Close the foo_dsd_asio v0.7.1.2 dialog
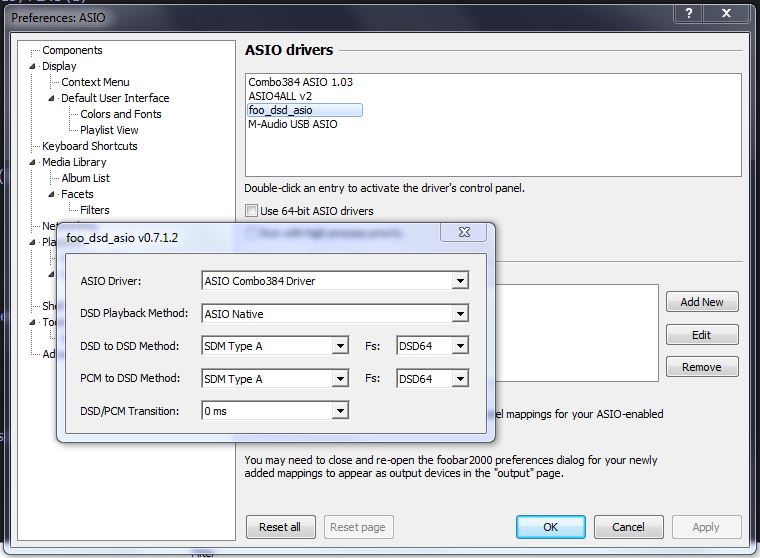Screen dimensions: 760x558 [x=464, y=232]
